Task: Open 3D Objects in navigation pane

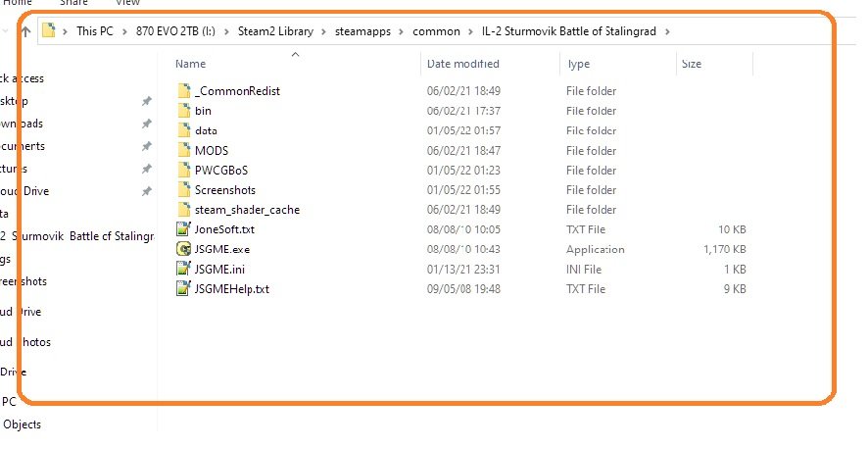Action: coord(21,424)
